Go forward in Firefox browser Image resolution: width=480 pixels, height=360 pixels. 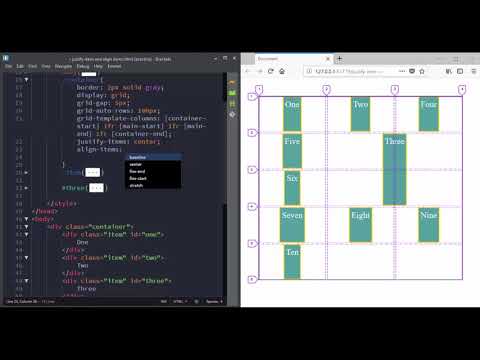(260, 71)
